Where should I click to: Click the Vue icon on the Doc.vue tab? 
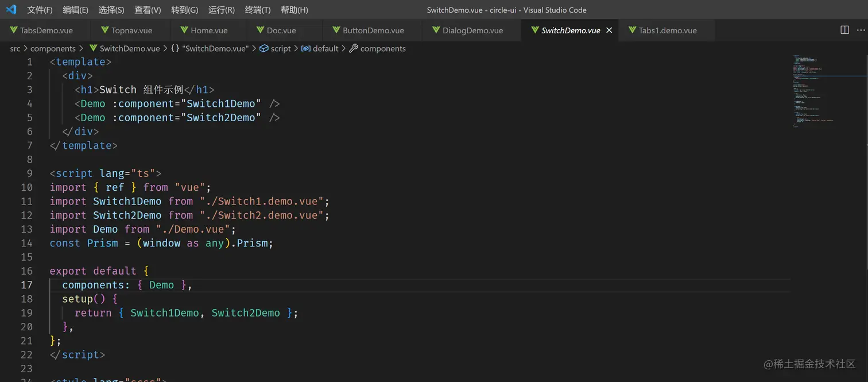[x=260, y=30]
